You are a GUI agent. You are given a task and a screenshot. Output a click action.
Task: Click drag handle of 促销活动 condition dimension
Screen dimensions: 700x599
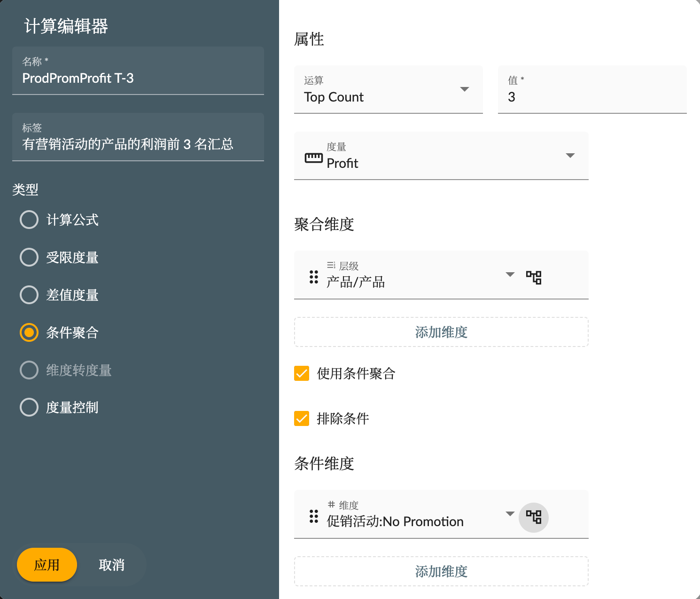314,516
